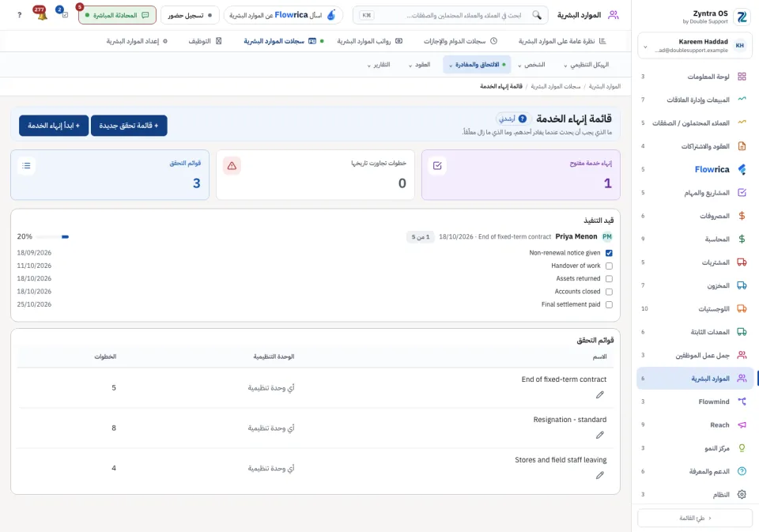Click the تسجيل حضور button
The width and height of the screenshot is (759, 532).
coord(190,15)
